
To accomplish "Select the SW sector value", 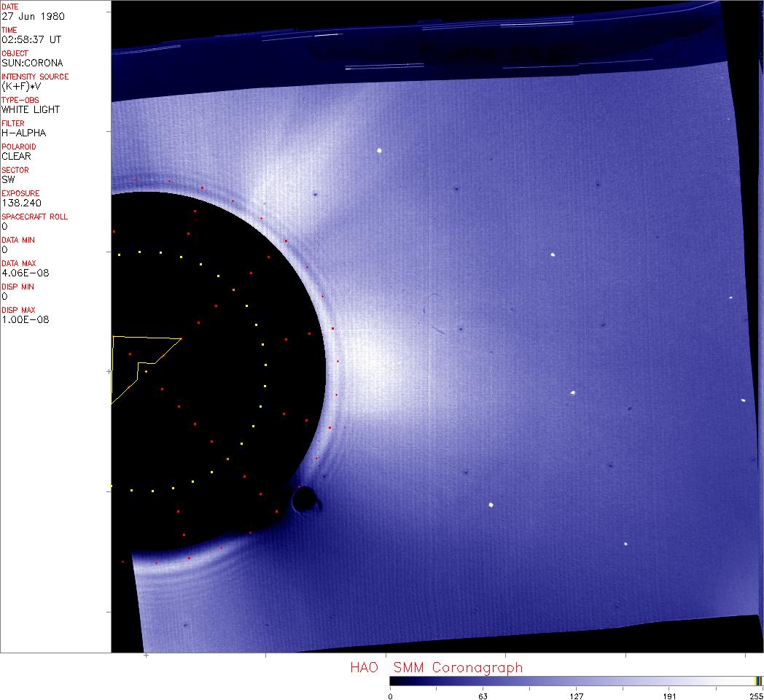I will click(8, 179).
